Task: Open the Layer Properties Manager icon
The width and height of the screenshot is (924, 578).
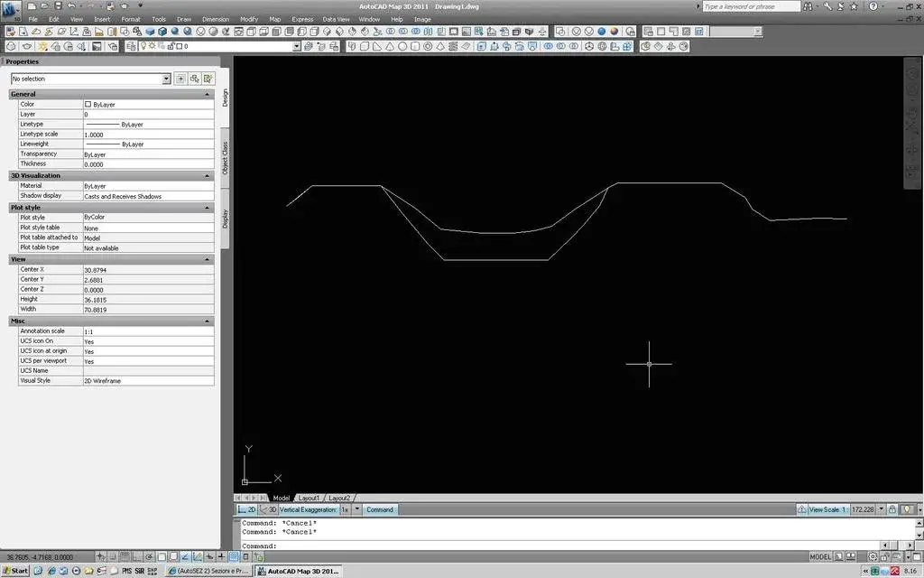Action: tap(132, 46)
